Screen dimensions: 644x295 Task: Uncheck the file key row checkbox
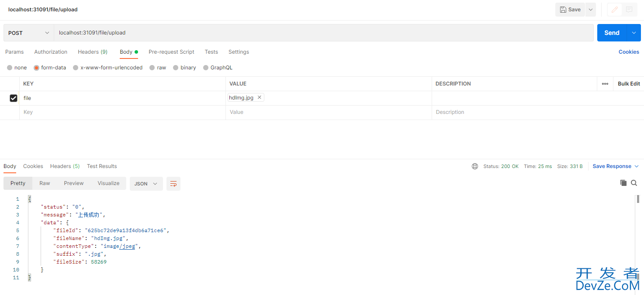point(14,98)
